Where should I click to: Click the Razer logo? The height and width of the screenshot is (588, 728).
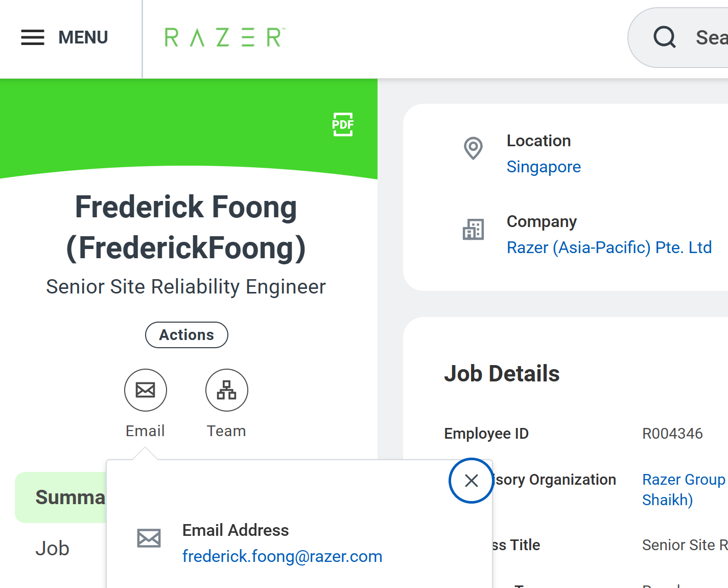225,37
